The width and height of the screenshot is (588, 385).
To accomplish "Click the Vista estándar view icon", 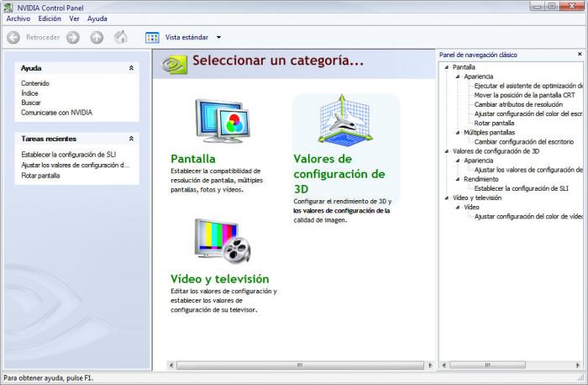I will [152, 37].
